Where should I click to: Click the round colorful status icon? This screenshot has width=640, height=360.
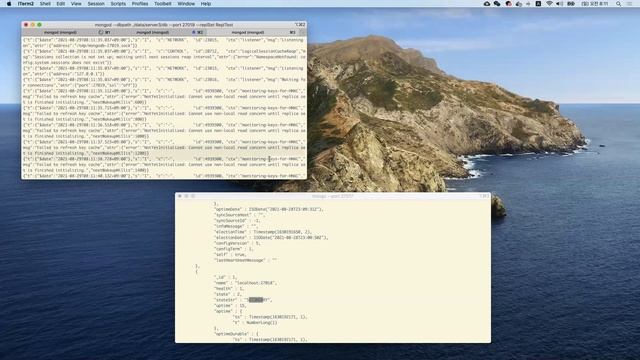click(509, 4)
